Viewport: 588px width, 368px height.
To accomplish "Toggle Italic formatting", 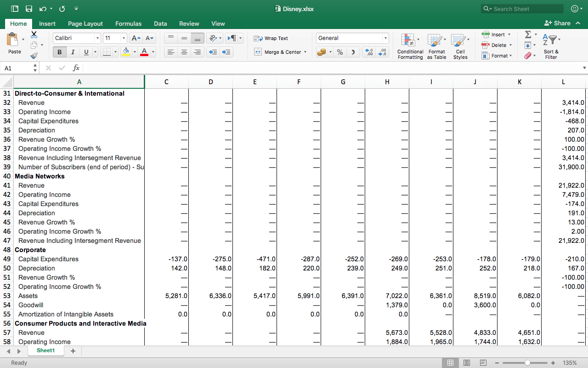I will (x=73, y=52).
